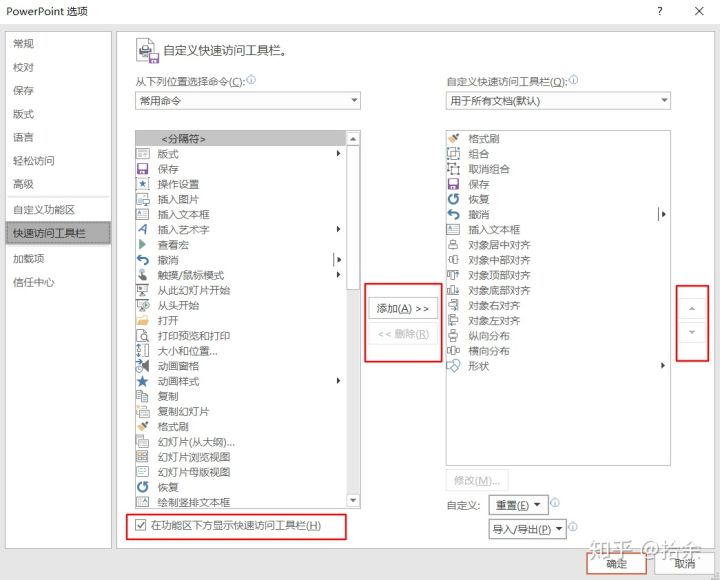Move selected command down with arrow button
Image resolution: width=720 pixels, height=580 pixels.
pyautogui.click(x=692, y=332)
